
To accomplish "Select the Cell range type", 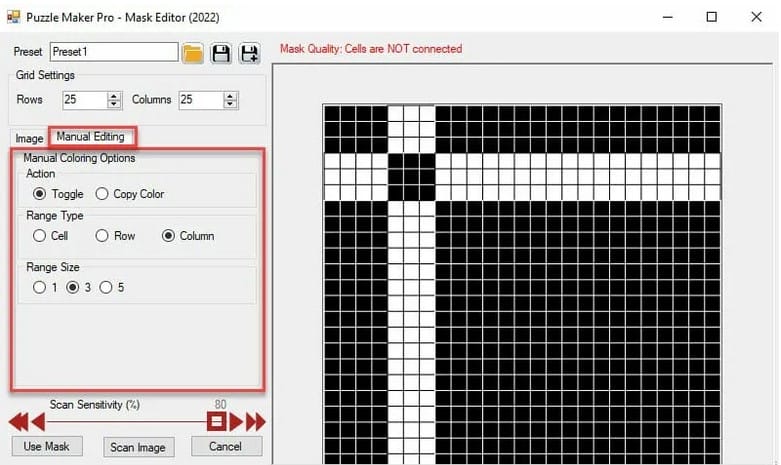I will click(x=40, y=236).
